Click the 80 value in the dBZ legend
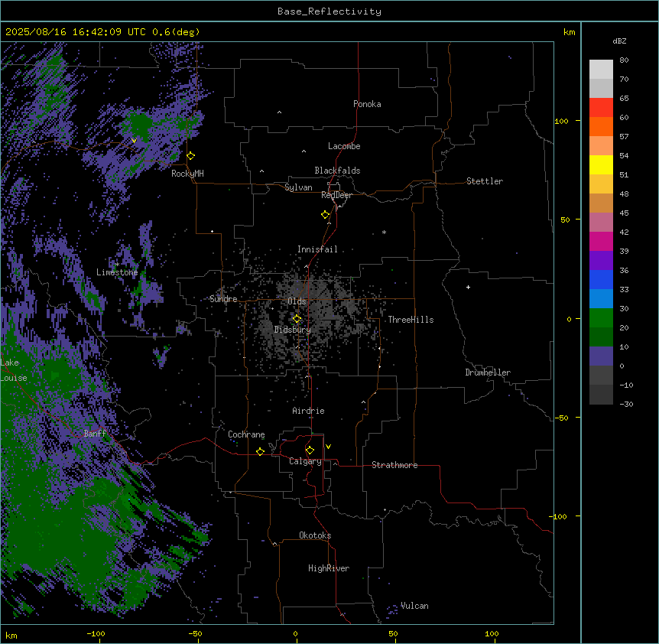 click(x=624, y=60)
